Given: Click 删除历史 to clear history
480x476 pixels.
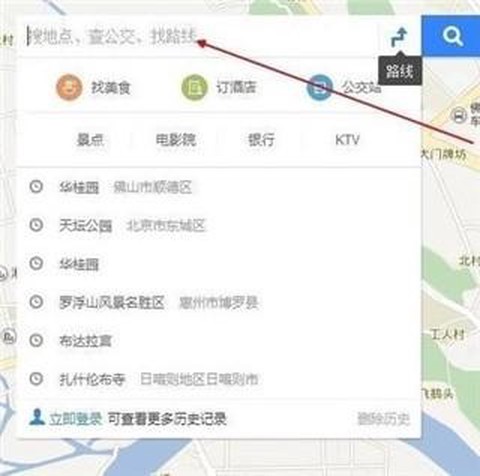Looking at the screenshot, I should [x=383, y=419].
